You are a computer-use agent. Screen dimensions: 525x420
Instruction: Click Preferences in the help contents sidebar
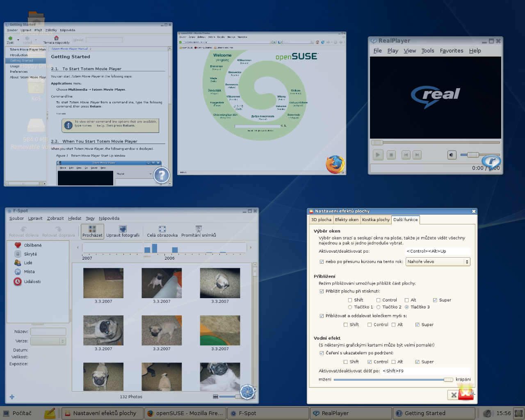coord(19,72)
